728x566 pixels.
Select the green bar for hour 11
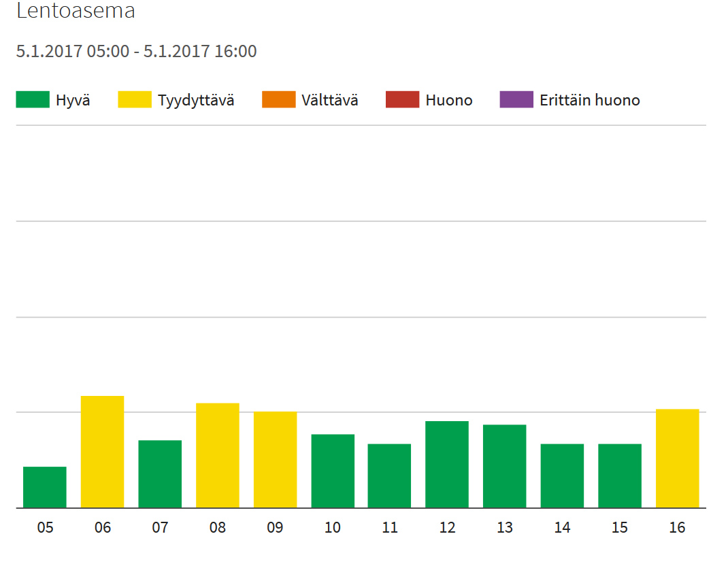point(389,476)
